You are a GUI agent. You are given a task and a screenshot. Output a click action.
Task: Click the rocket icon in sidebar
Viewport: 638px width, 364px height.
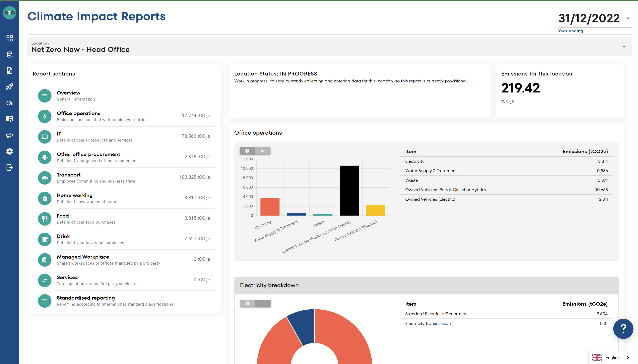10,87
